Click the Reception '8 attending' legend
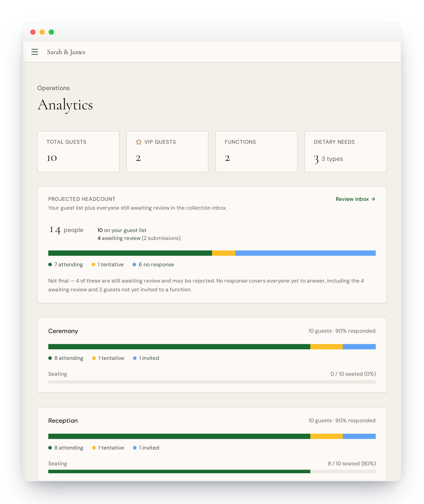The image size is (424, 504). [x=66, y=448]
